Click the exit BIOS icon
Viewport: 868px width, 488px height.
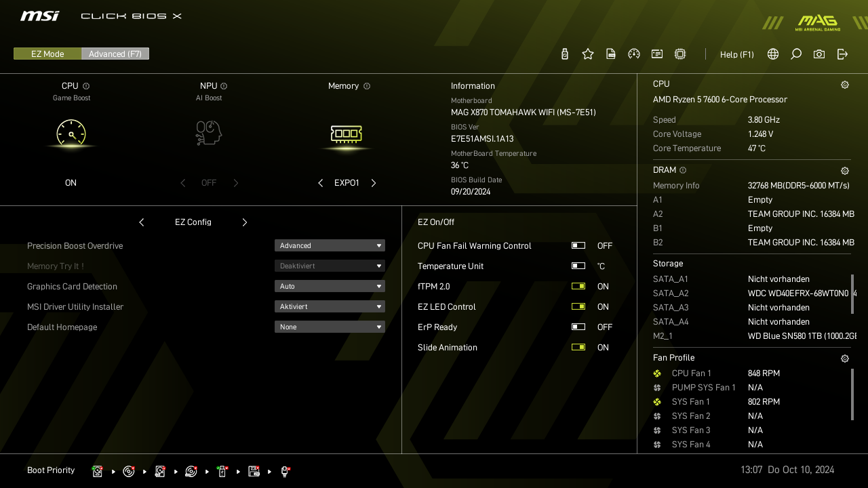point(842,54)
